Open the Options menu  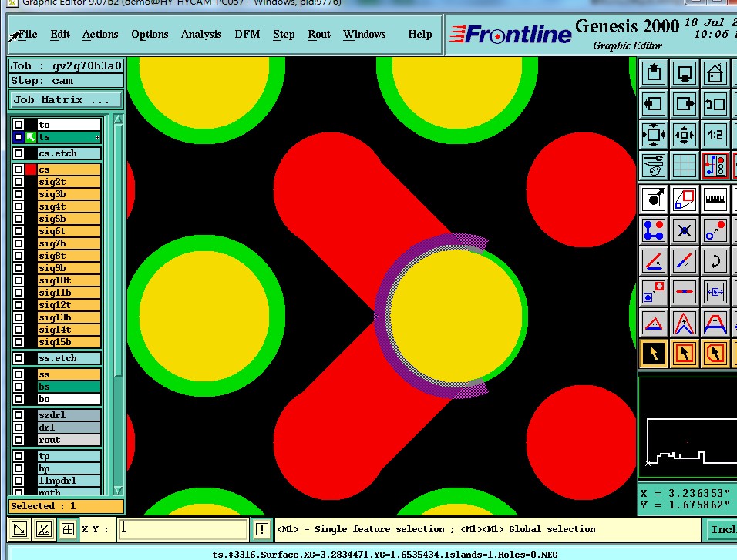coord(150,35)
